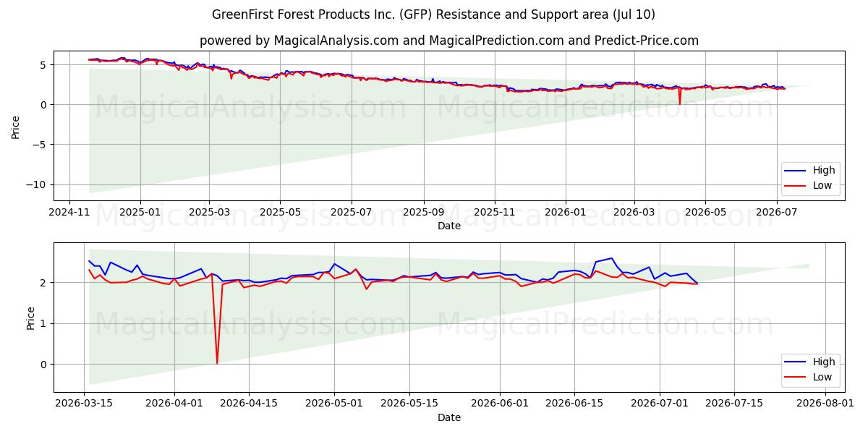This screenshot has width=868, height=434.
Task: Click the upper chart x-axis label '2025-11'
Action: pyautogui.click(x=495, y=213)
